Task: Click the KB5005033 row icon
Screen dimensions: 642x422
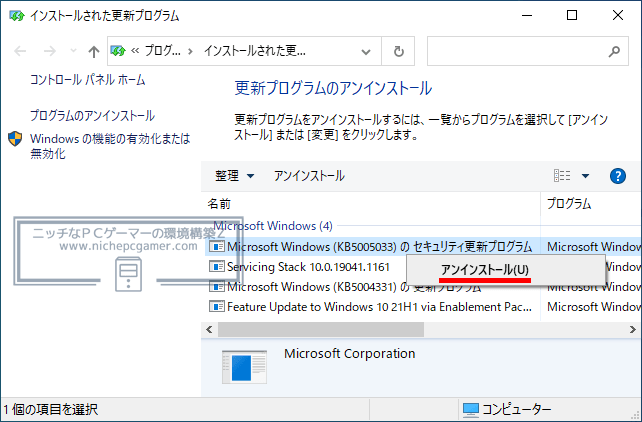Action: [217, 246]
